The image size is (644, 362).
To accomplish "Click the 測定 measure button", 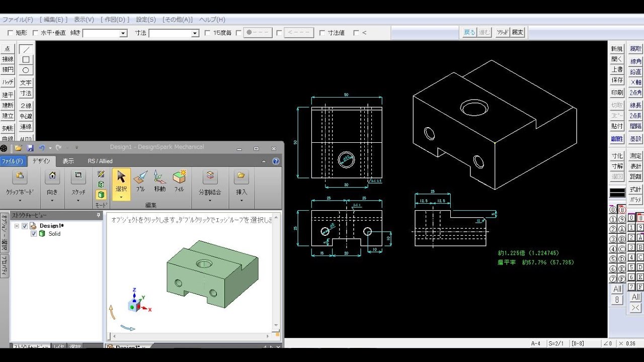I will pos(636,156).
